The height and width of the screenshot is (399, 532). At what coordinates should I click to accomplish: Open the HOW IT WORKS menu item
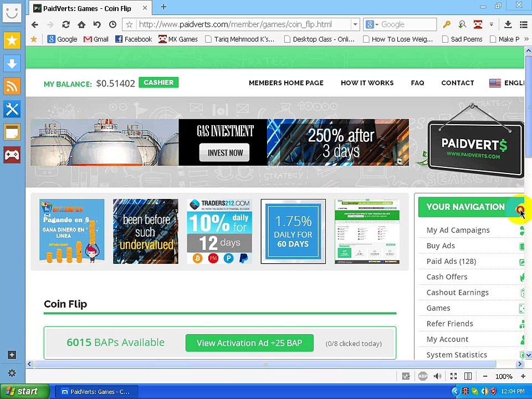point(367,83)
